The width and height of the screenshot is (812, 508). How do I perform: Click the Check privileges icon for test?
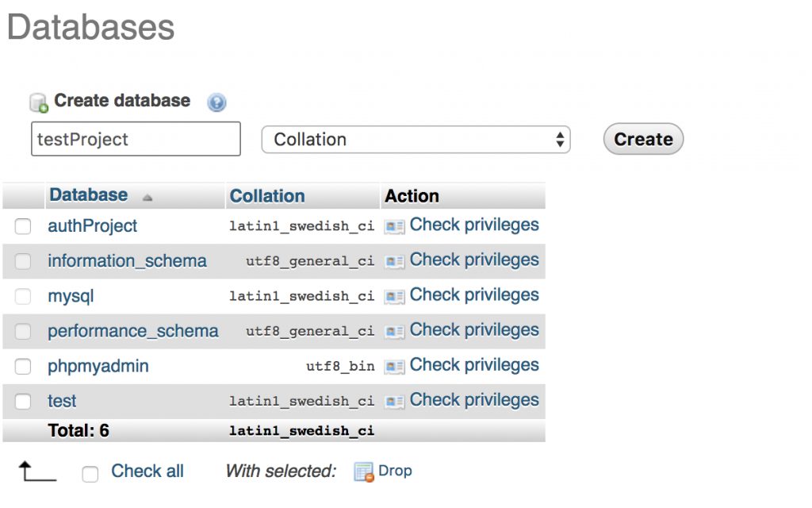pos(394,400)
